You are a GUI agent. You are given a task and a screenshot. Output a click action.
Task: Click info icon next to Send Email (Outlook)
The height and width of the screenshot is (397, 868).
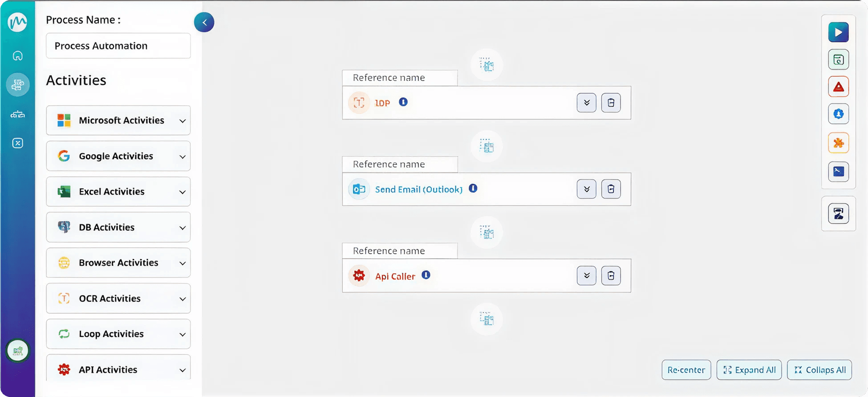473,189
